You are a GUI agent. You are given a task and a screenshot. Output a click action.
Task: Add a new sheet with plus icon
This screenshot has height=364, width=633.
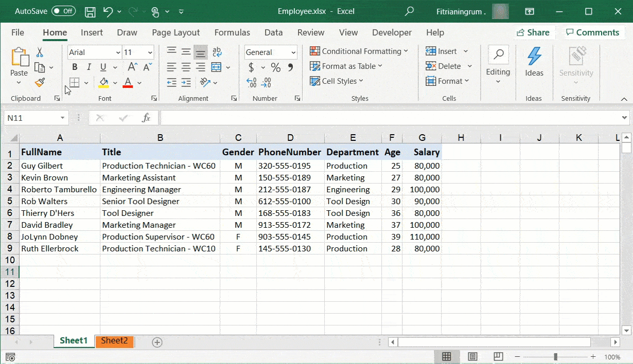[x=157, y=342]
